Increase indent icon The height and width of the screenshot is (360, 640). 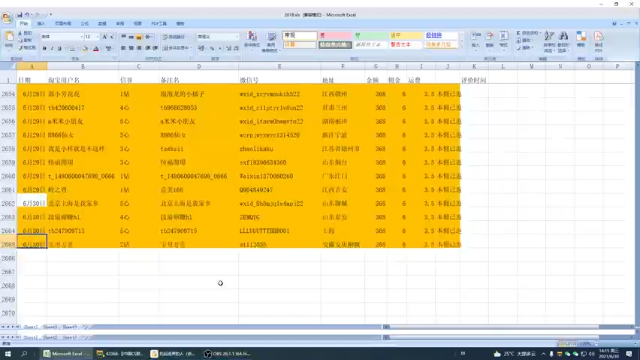[155, 48]
